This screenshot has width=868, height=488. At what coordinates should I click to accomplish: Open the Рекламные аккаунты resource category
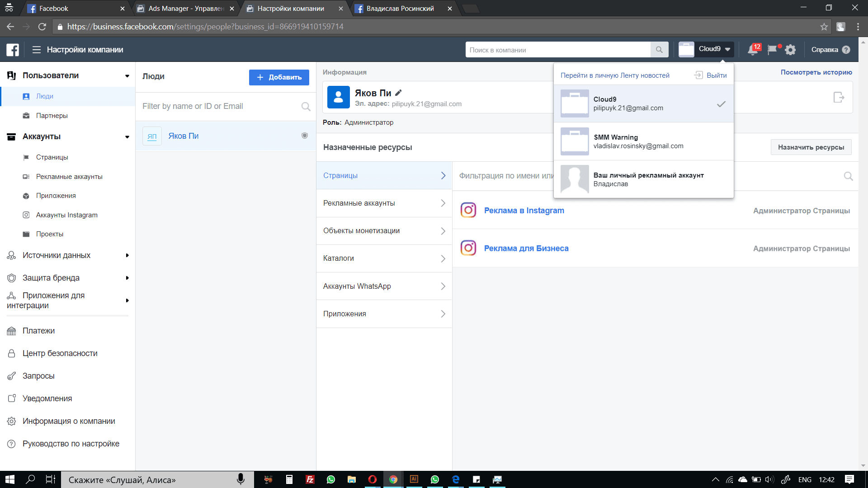click(x=384, y=203)
